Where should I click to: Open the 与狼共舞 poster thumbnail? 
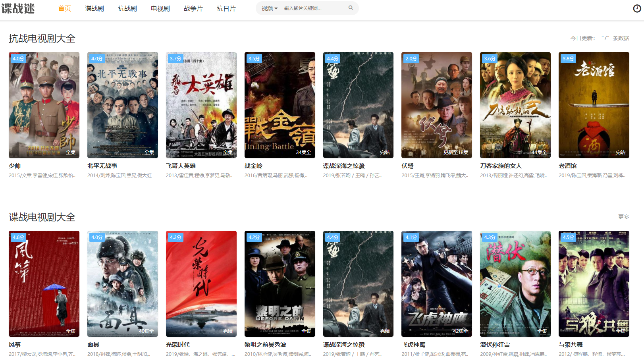[594, 284]
